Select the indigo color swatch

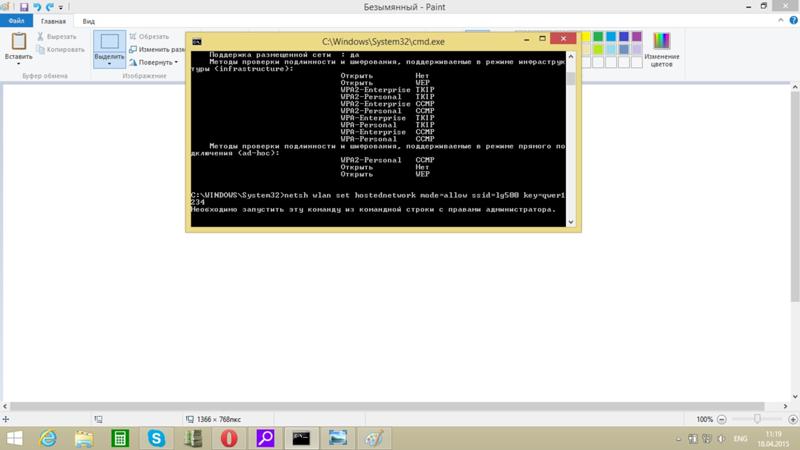click(623, 37)
